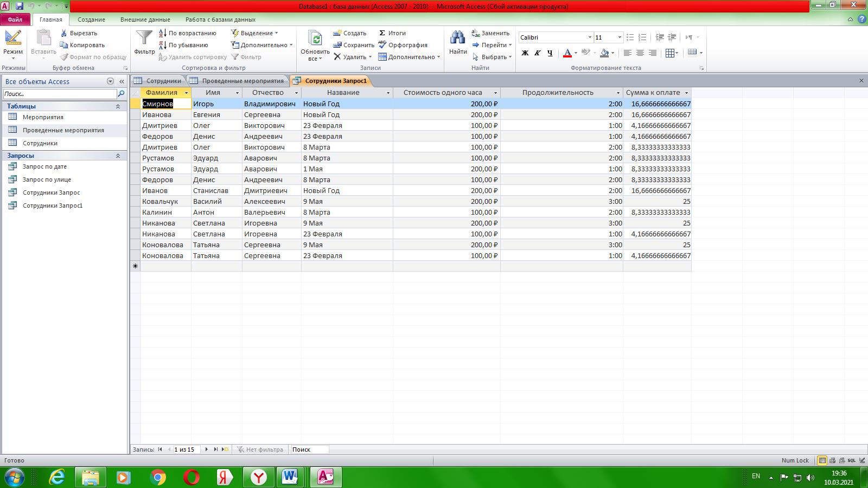
Task: Switch to datasheet view in status bar
Action: (822, 460)
